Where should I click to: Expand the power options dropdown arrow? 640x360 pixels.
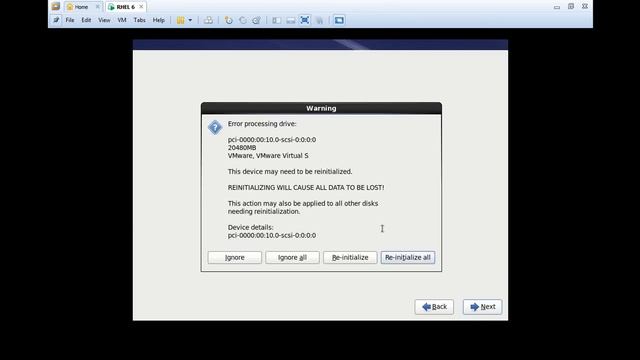pyautogui.click(x=190, y=20)
